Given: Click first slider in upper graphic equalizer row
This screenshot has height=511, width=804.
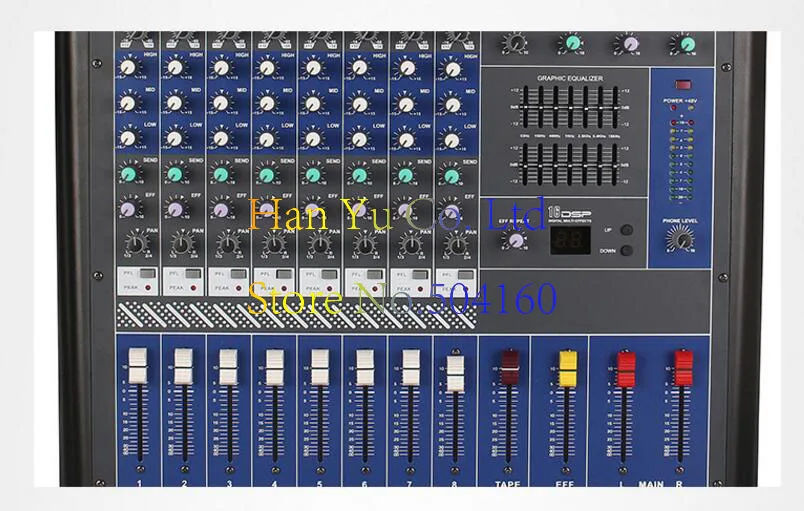Looking at the screenshot, I should point(525,107).
